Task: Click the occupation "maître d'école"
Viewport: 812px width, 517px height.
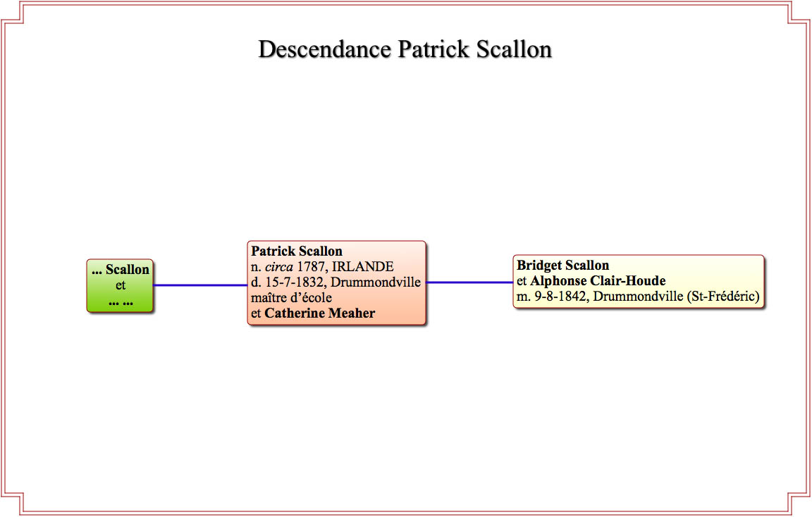Action: (292, 297)
